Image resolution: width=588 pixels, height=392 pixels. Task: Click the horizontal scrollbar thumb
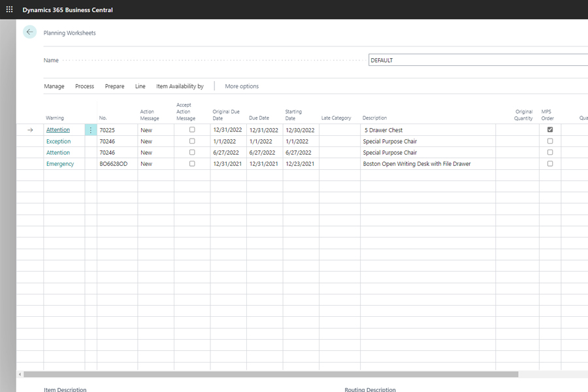click(270, 374)
